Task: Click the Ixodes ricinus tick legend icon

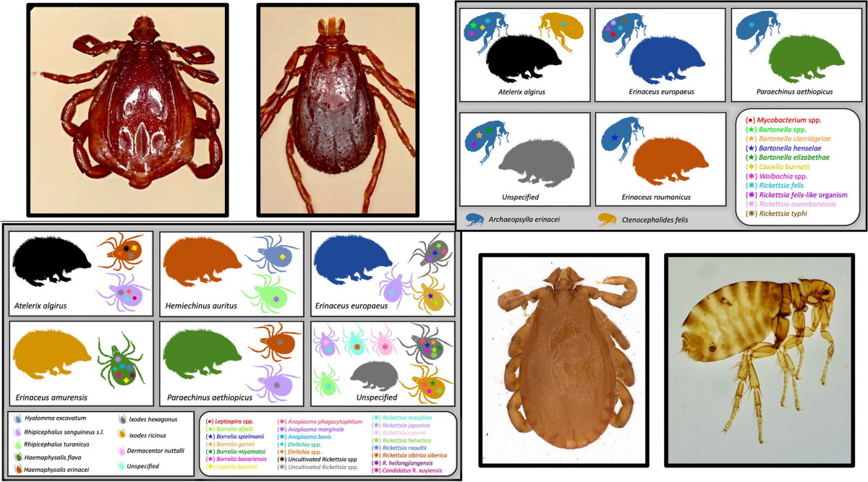Action: coord(122,434)
